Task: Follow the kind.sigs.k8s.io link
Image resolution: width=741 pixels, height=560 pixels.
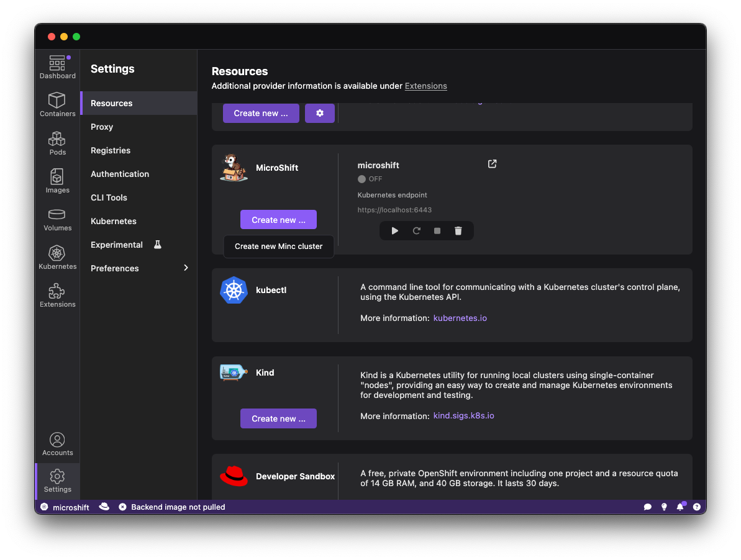Action: (463, 416)
